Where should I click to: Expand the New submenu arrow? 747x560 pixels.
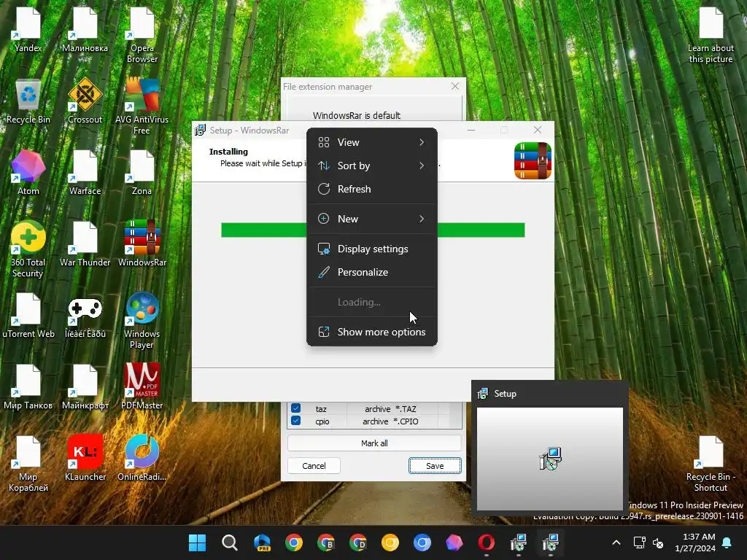click(422, 219)
